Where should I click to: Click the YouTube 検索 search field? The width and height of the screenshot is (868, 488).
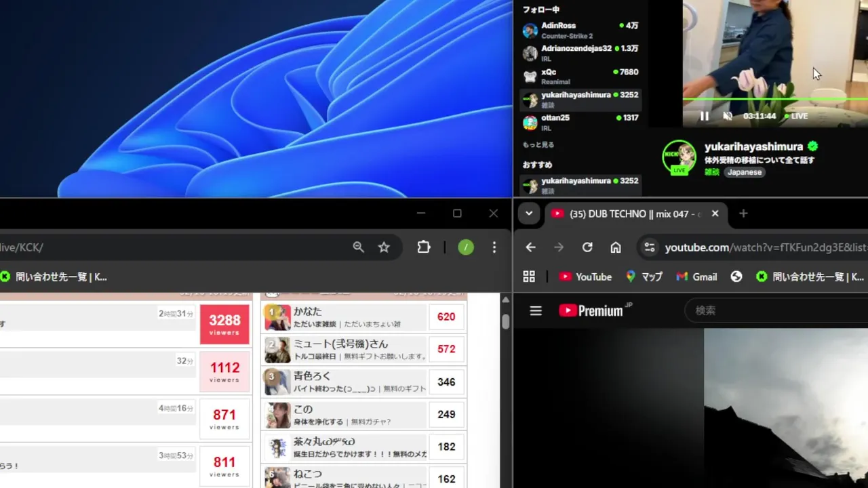tap(776, 310)
